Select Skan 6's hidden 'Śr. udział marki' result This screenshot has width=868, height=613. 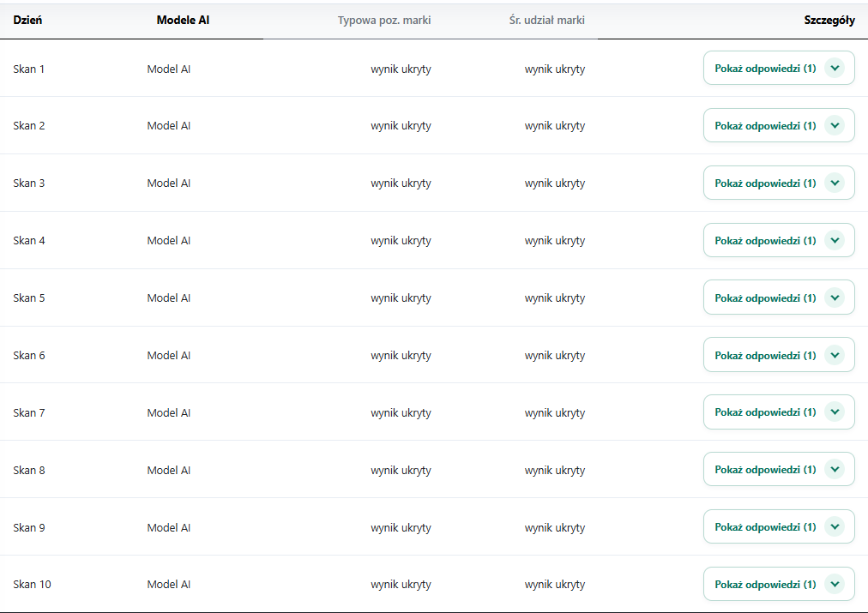[x=555, y=356]
